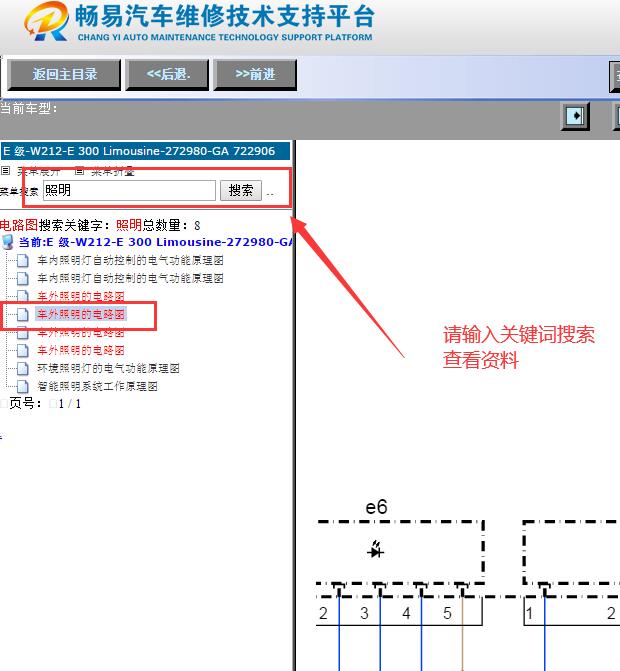Image resolution: width=620 pixels, height=671 pixels.
Task: Click the document icon of the highlighted 车外照明的电路图
Action: tap(22, 315)
